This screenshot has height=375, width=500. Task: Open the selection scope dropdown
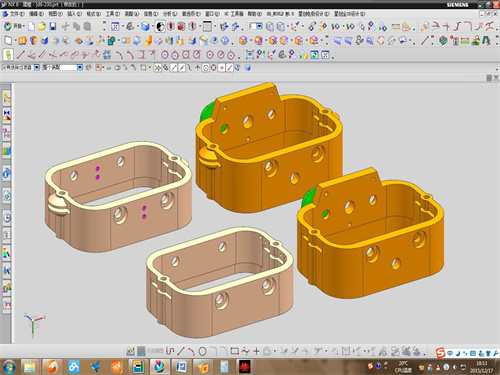pyautogui.click(x=80, y=67)
